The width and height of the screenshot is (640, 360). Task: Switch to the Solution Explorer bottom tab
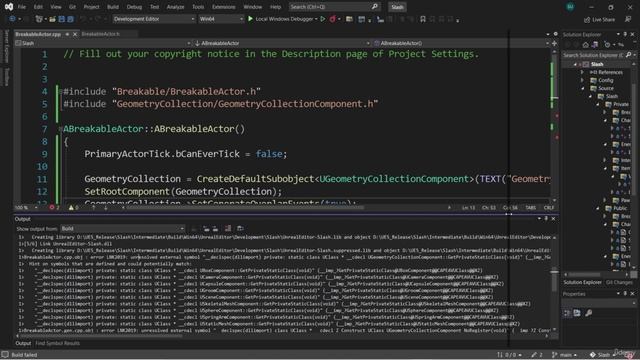(582, 283)
